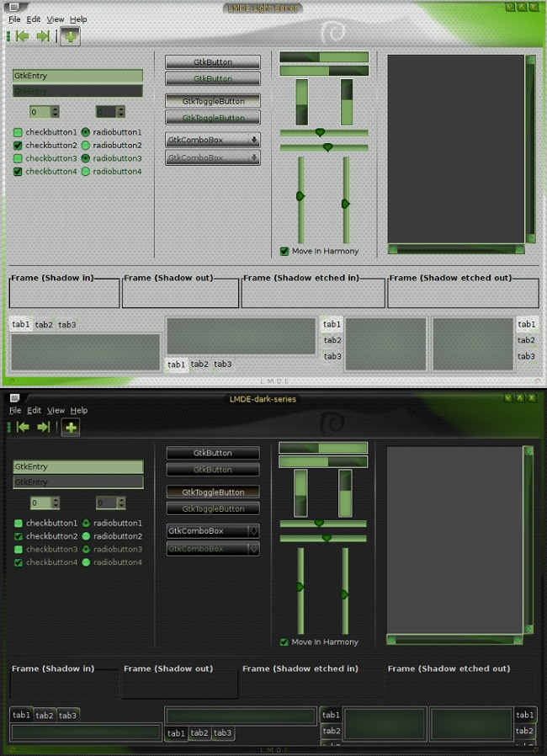Click horizontal scrollbar right arrow in Light Series

coord(519,250)
